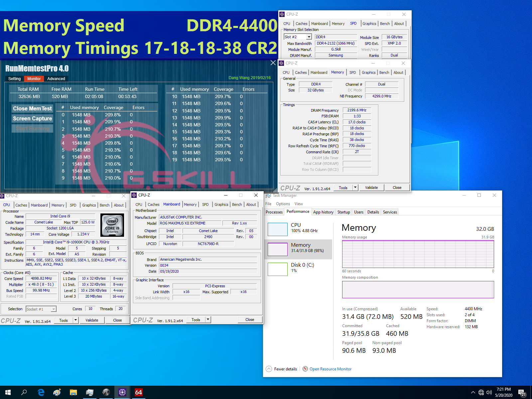
Task: Open File Explorer from the taskbar
Action: coord(73,392)
